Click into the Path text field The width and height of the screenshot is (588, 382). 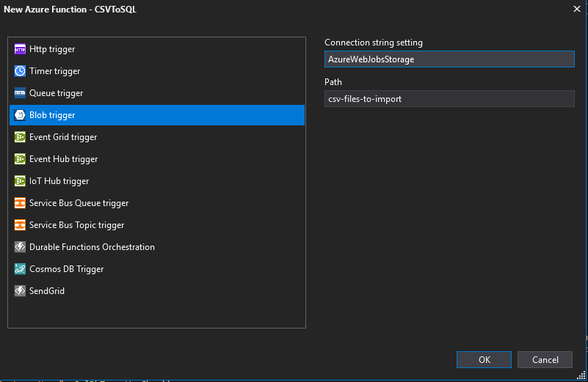[x=449, y=99]
